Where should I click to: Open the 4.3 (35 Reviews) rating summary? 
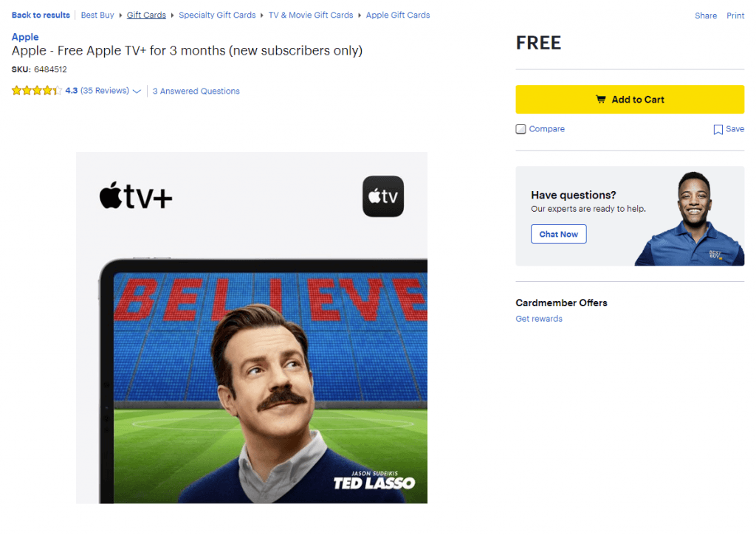97,91
